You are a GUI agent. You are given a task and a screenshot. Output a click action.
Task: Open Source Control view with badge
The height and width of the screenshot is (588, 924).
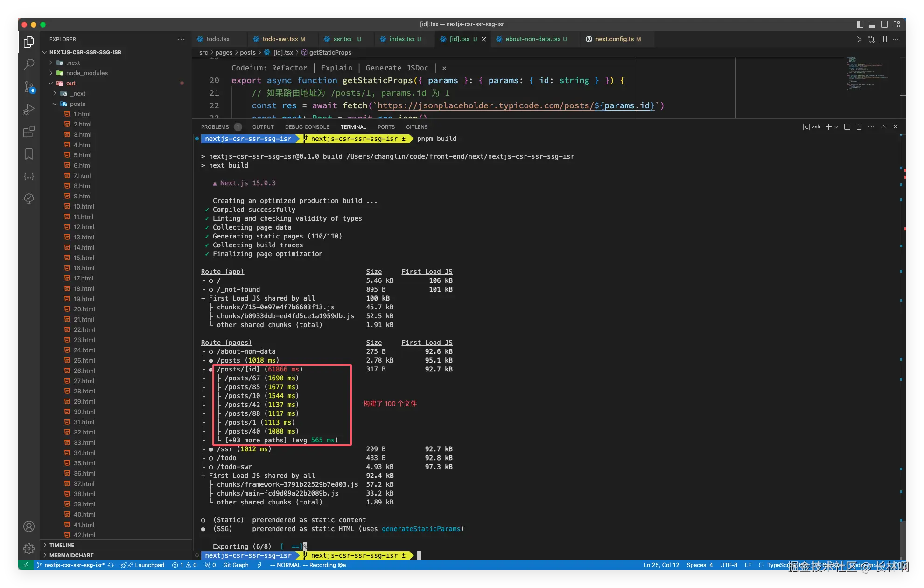(29, 87)
